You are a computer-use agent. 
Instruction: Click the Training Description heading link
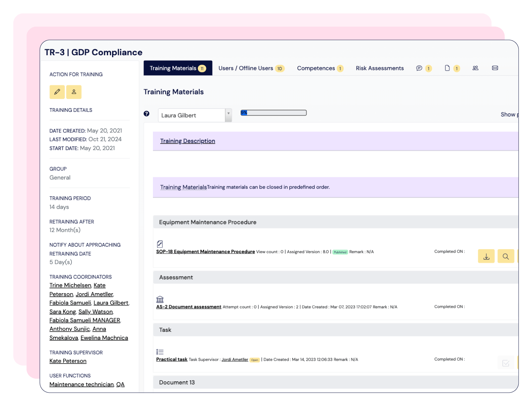(188, 141)
